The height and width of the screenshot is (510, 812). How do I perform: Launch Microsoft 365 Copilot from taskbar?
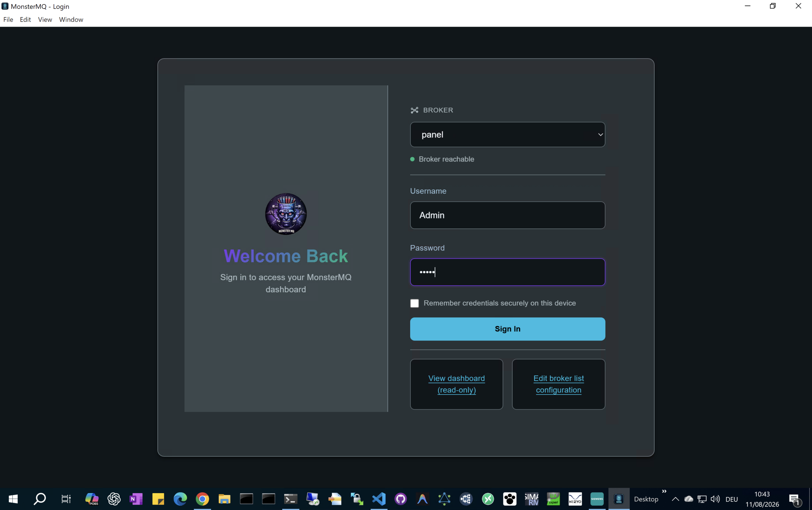click(x=92, y=499)
